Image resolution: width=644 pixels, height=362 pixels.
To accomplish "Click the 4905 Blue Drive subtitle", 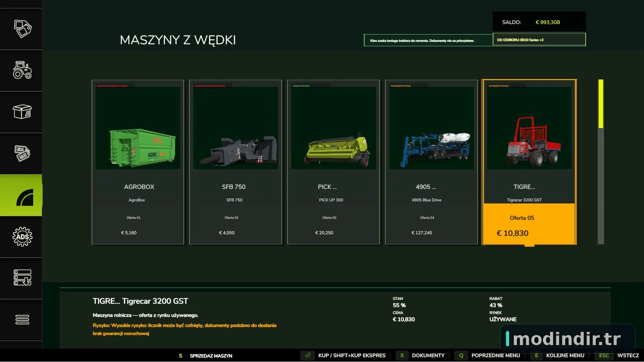I will [x=427, y=200].
